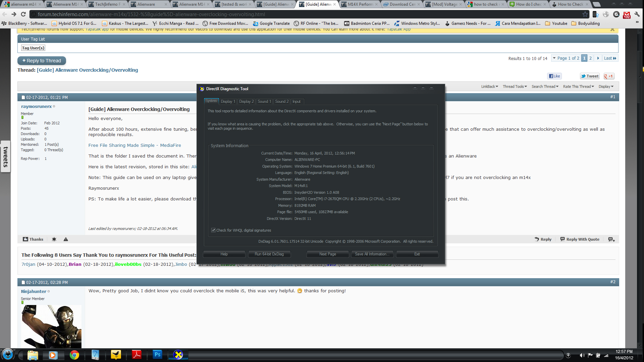Viewport: 644px width, 362px height.
Task: Switch to the Sound 1 tab in DxDiag
Action: [x=265, y=102]
